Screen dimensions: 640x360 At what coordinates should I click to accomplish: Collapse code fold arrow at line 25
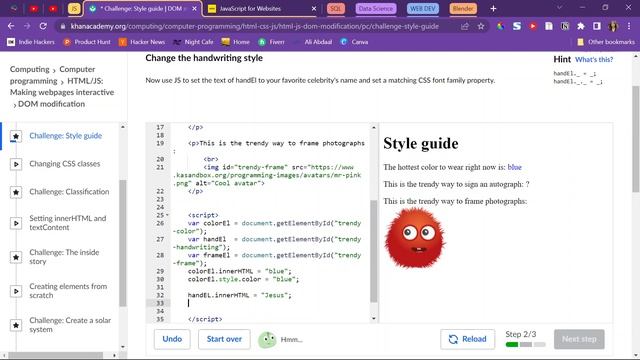(167, 215)
